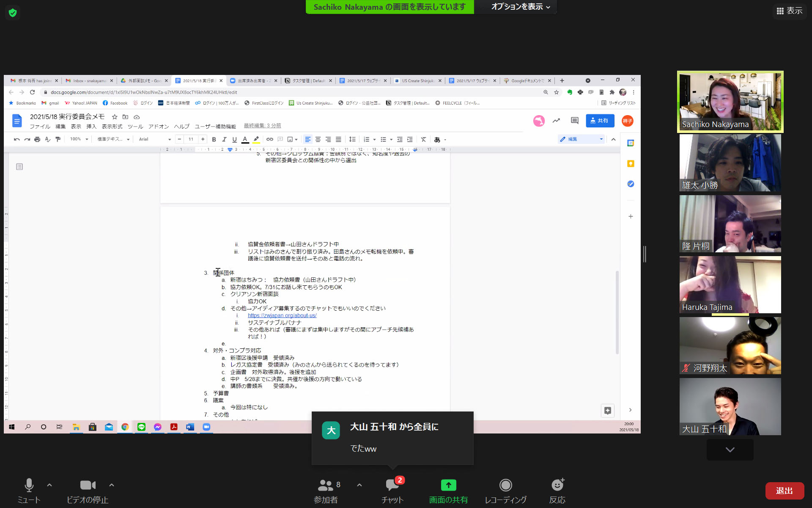
Task: Select Haruka Tajima's video thumbnail
Action: coord(730,284)
